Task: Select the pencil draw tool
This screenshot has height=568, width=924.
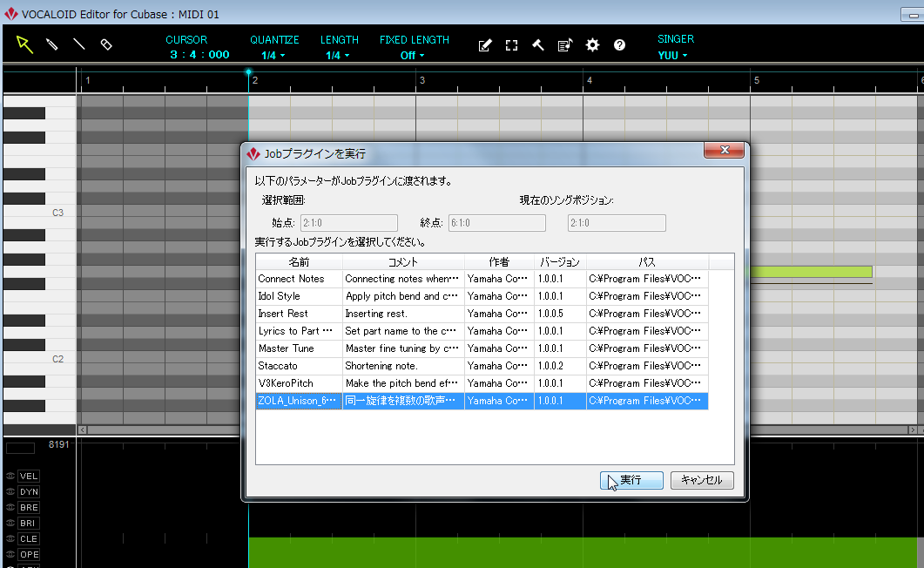Action: [x=52, y=44]
